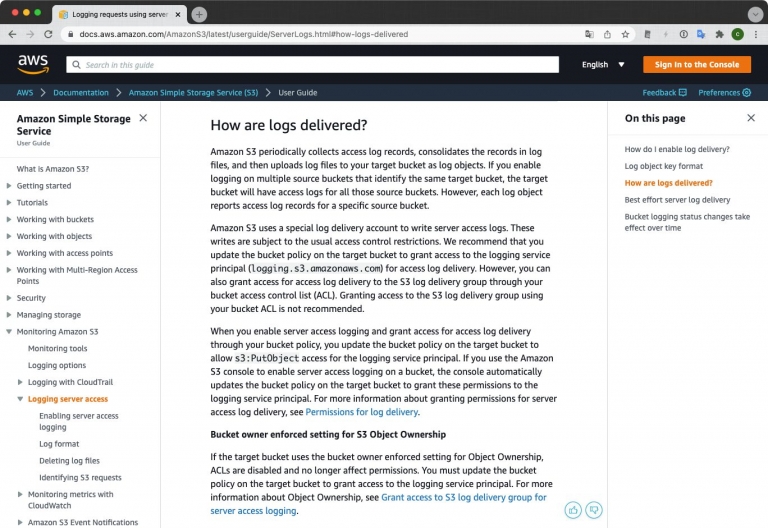Image resolution: width=768 pixels, height=528 pixels.
Task: Click the Google Translate icon in address bar
Action: [x=589, y=34]
